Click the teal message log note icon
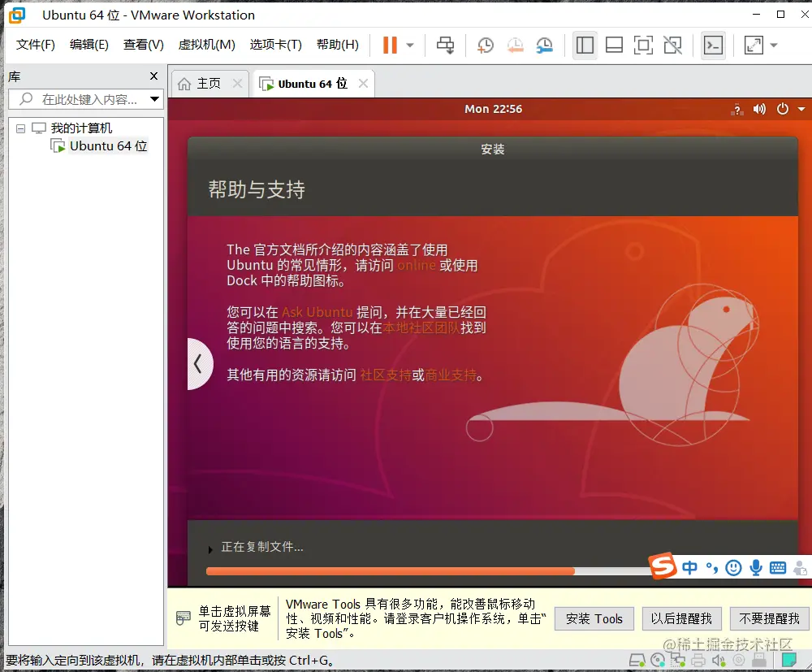The height and width of the screenshot is (672, 812). [x=788, y=660]
